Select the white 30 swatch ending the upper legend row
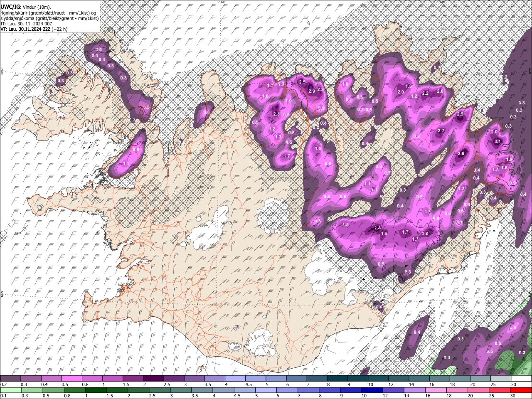This screenshot has height=399, width=532. pyautogui.click(x=521, y=379)
